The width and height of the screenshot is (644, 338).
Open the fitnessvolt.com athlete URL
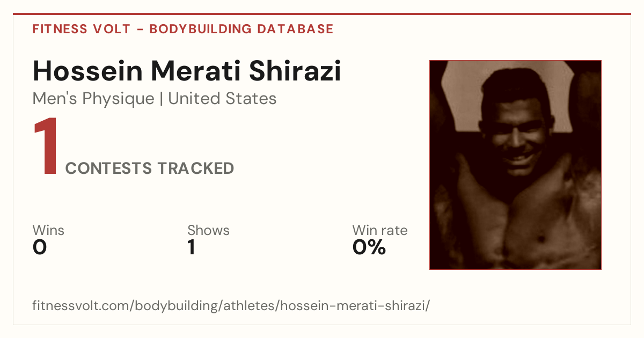[x=231, y=306]
